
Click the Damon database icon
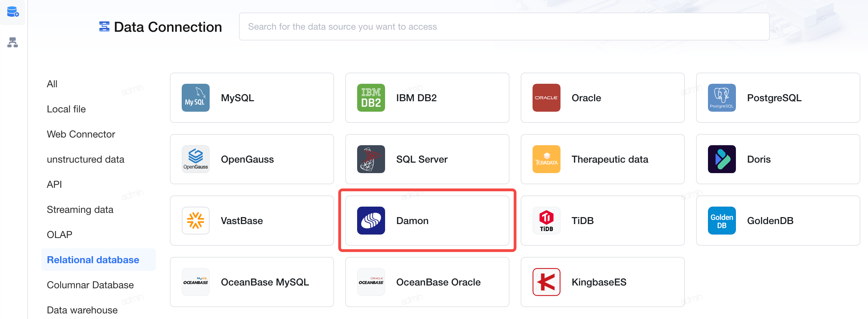click(371, 221)
